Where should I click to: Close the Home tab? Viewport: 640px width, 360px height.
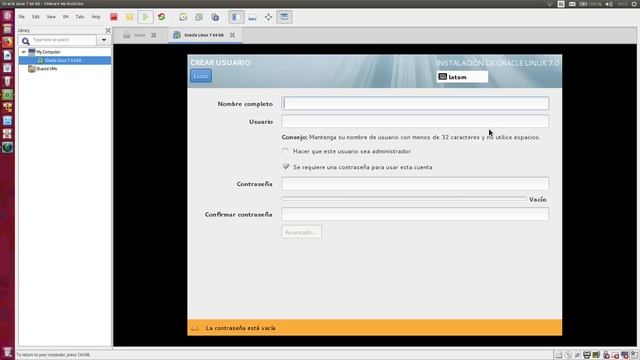pos(153,36)
